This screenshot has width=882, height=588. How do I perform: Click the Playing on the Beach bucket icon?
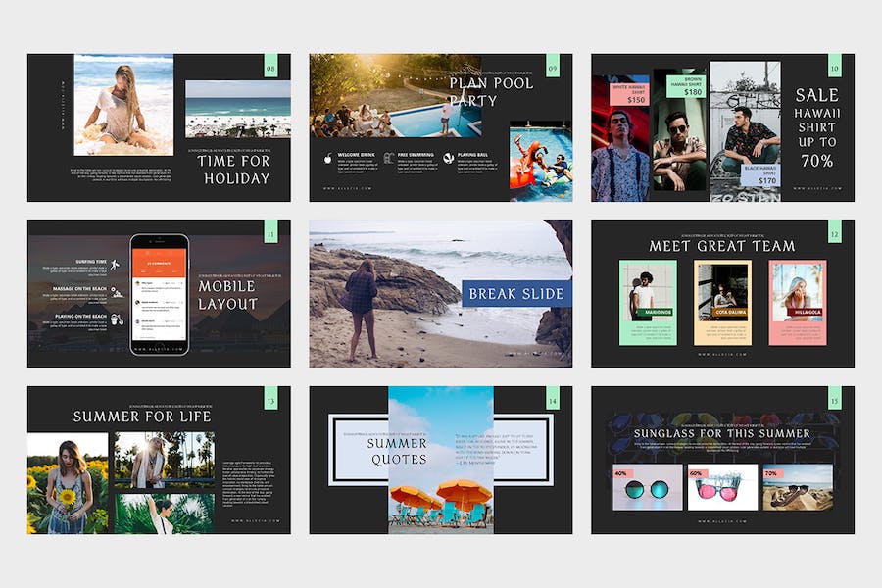point(117,319)
